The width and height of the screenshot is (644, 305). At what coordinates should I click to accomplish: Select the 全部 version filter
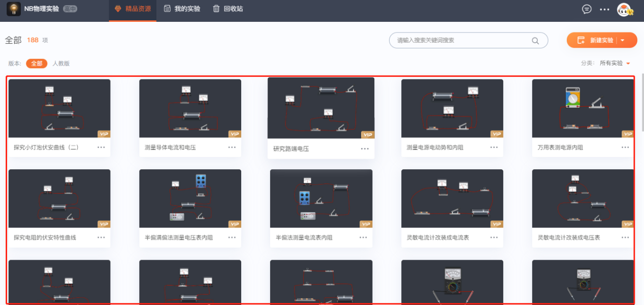(x=37, y=64)
